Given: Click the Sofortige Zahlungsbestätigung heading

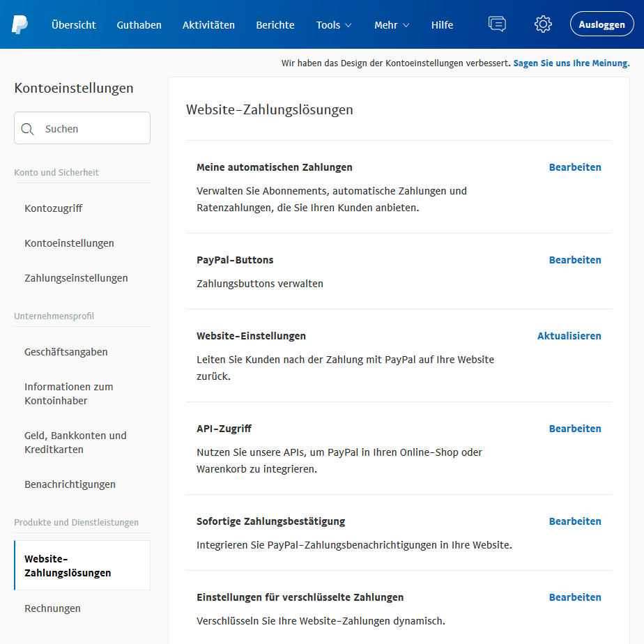Looking at the screenshot, I should click(270, 521).
